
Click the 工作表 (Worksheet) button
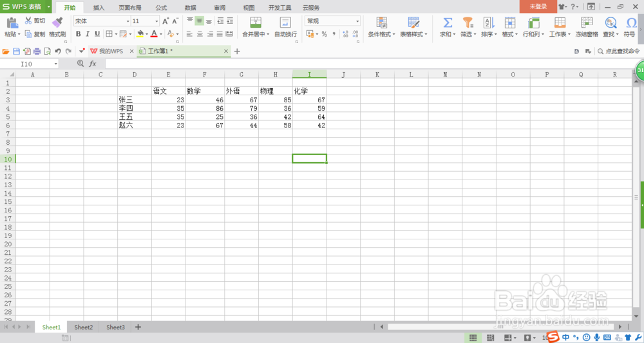(x=560, y=26)
